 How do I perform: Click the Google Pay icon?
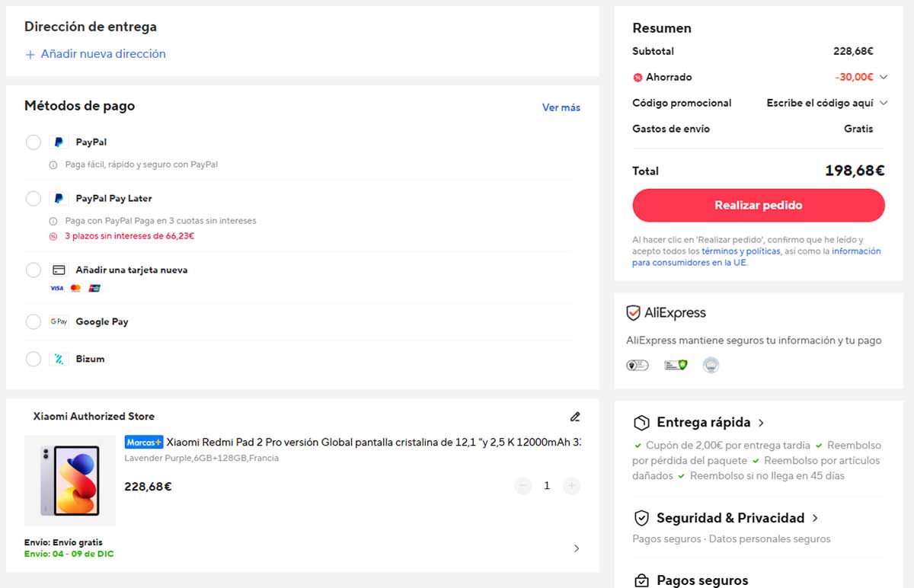click(59, 321)
